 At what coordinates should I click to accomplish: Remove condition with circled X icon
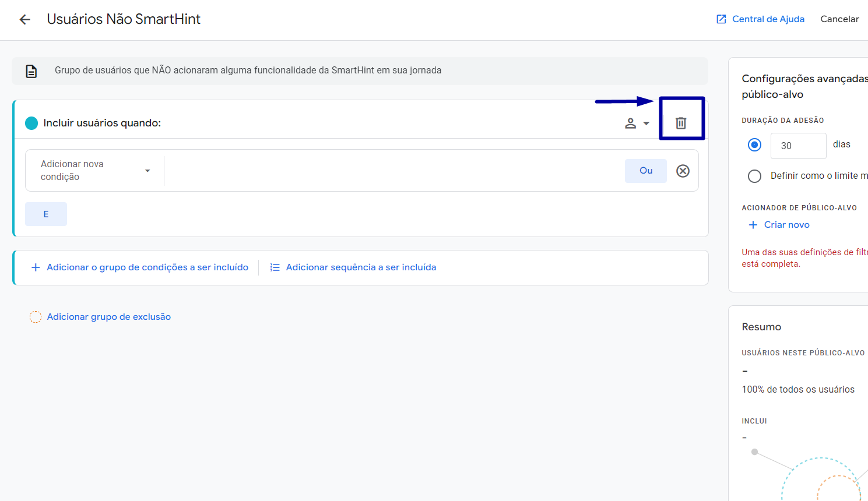pos(683,171)
